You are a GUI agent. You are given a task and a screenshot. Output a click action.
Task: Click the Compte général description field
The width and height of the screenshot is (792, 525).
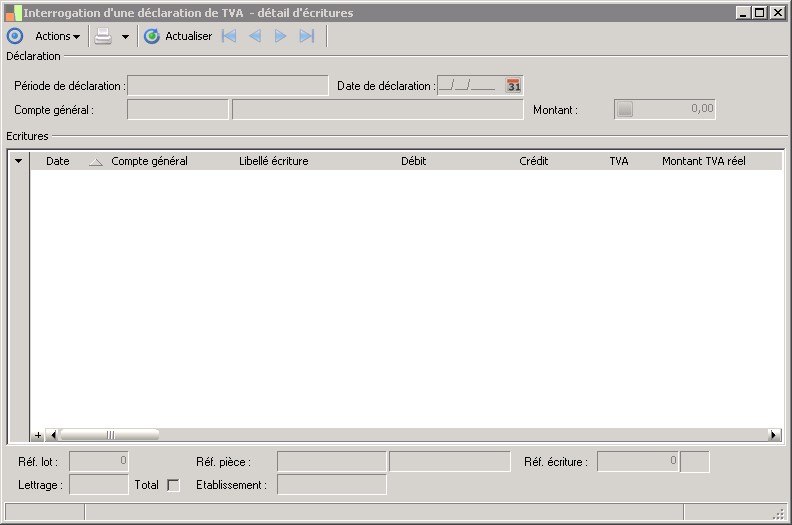pos(378,110)
